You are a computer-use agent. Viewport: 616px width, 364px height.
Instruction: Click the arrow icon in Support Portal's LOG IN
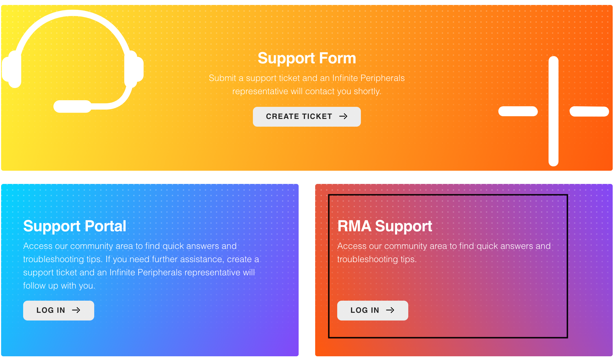tap(76, 310)
